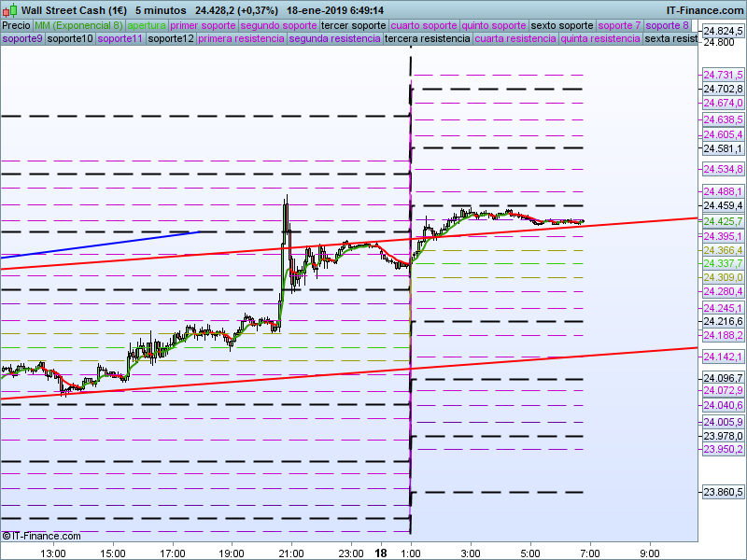Click price label 24.366,4 on the axis
Image resolution: width=747 pixels, height=560 pixels.
click(x=723, y=250)
